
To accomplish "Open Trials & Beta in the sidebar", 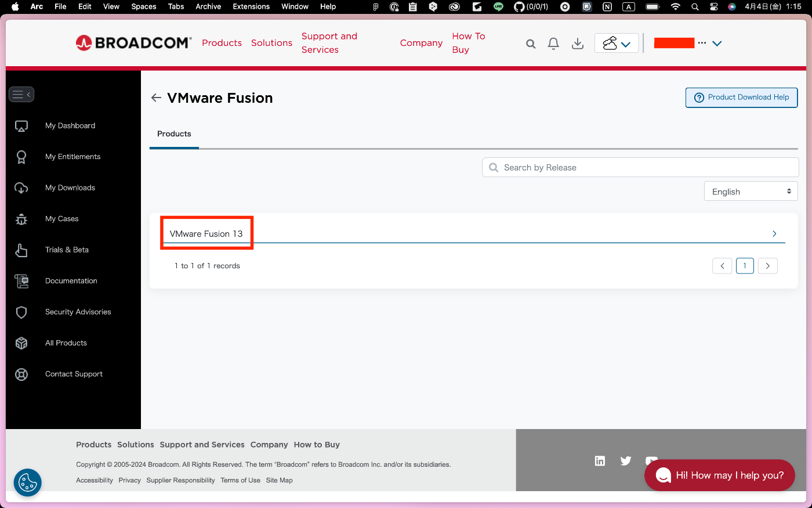I will coord(67,250).
